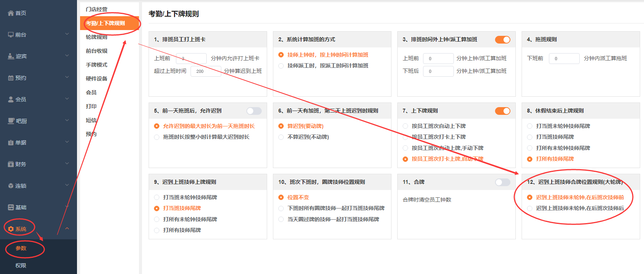Expand the 迎宾 menu chevron
This screenshot has width=644, height=274.
coord(67,55)
